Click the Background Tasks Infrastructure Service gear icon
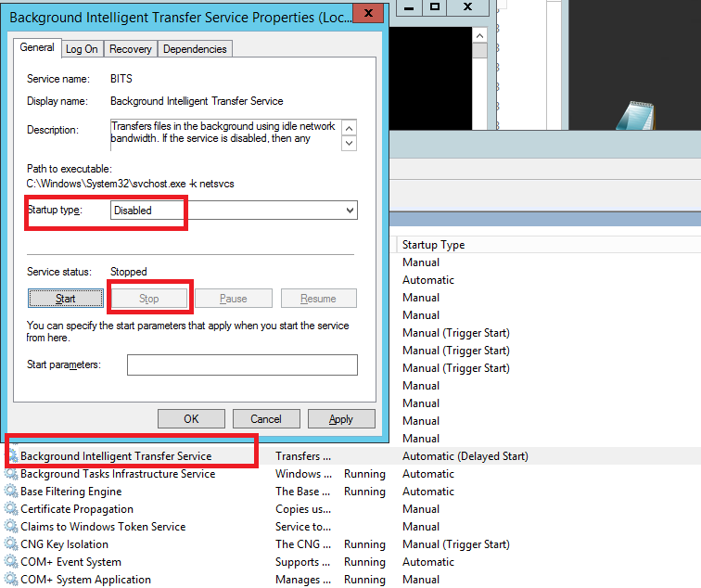Screen dimensions: 701x588 12,474
